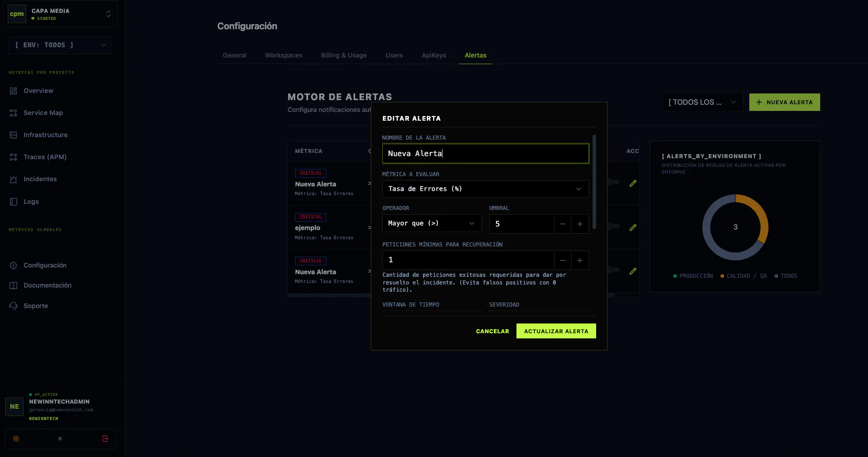Open Traces (APM) via its sidebar icon
Screen dimensions: 868x457
13,157
